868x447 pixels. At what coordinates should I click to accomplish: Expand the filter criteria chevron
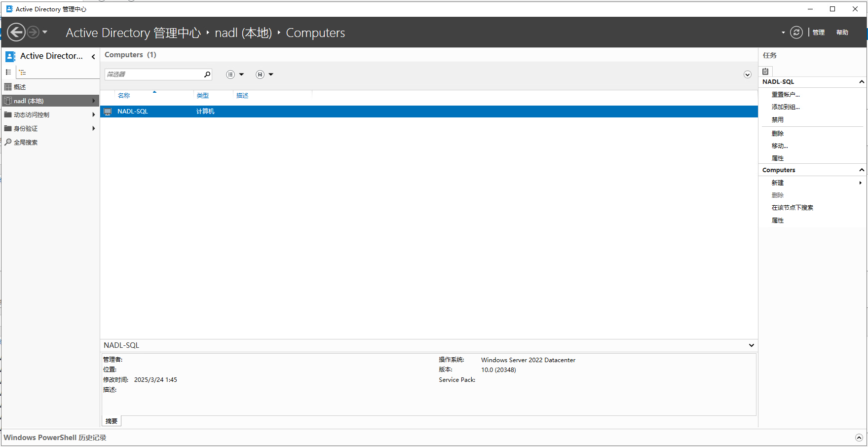(748, 74)
